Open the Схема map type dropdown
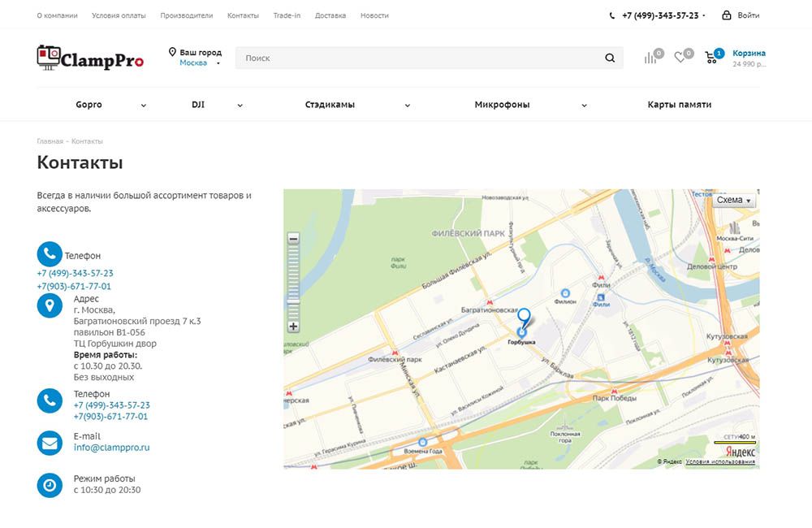 [735, 201]
